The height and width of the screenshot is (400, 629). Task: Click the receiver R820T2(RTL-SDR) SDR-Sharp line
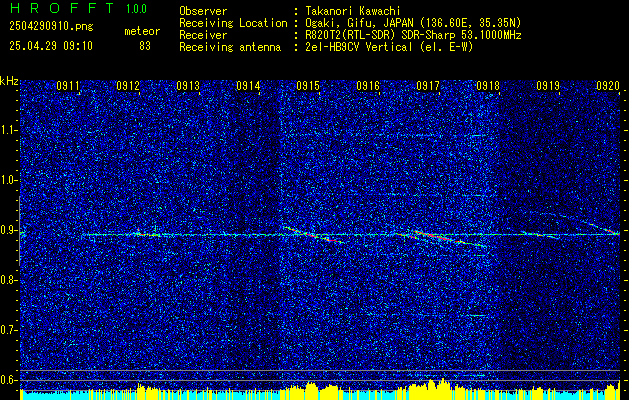pyautogui.click(x=414, y=35)
